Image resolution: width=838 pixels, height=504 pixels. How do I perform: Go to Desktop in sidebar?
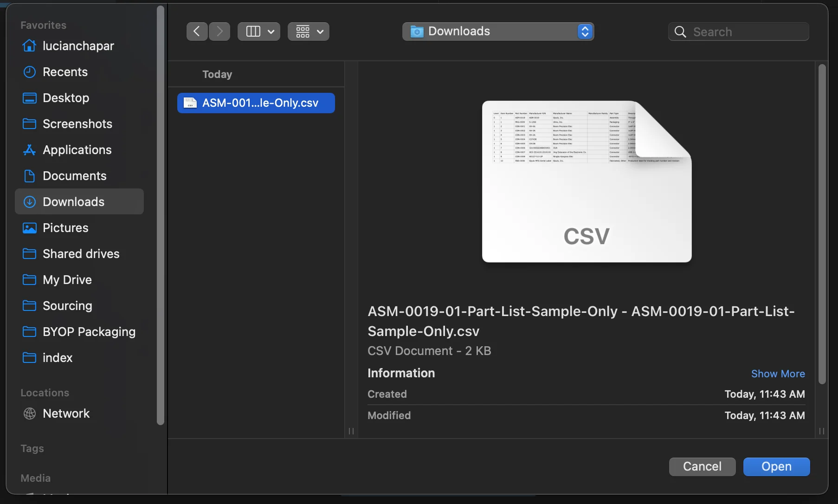point(65,98)
